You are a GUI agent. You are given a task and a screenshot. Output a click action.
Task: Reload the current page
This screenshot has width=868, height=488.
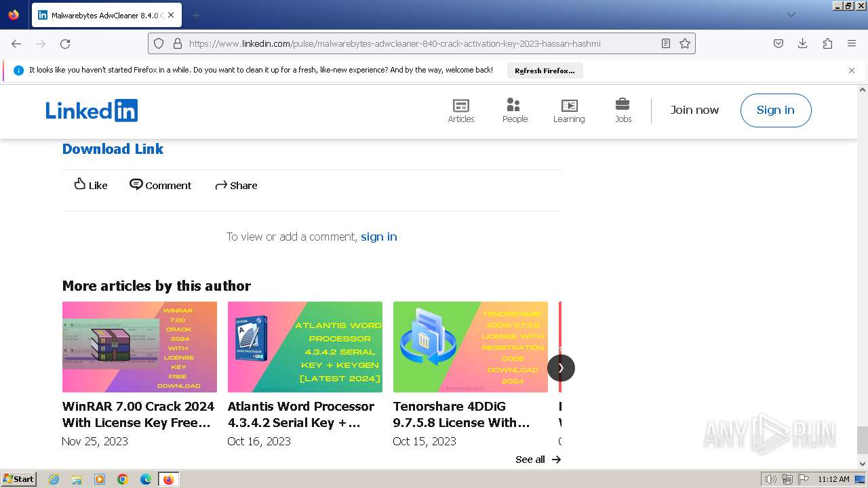click(65, 43)
